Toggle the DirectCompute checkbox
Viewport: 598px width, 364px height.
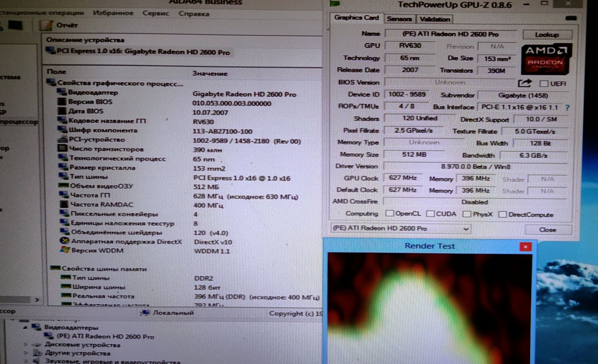pyautogui.click(x=502, y=214)
